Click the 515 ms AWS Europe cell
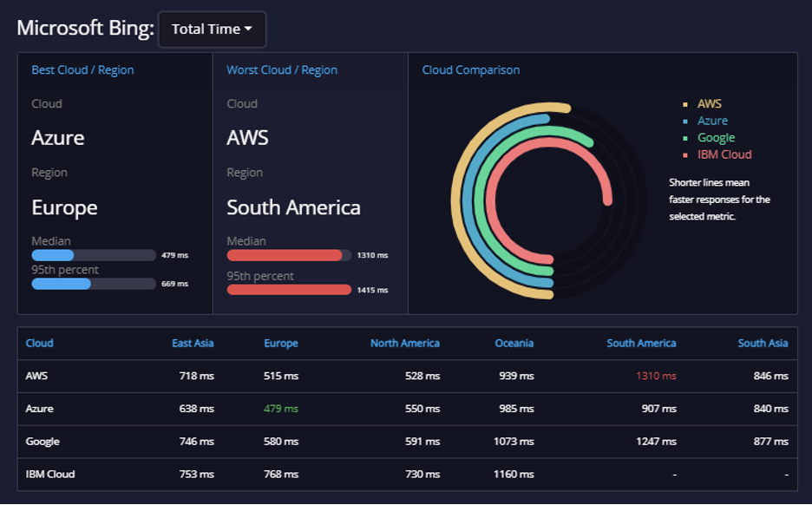This screenshot has width=812, height=505. pyautogui.click(x=281, y=376)
